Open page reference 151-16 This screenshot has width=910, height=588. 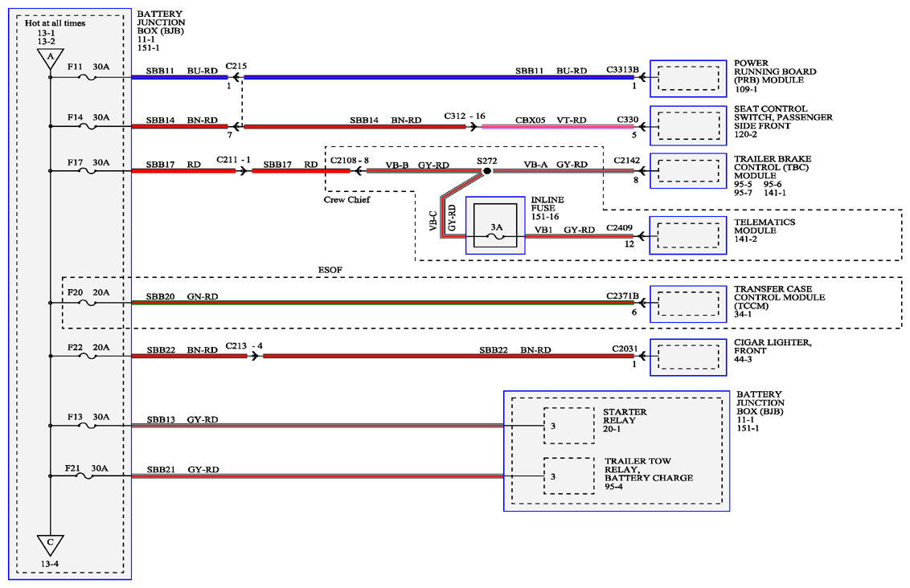click(x=545, y=217)
